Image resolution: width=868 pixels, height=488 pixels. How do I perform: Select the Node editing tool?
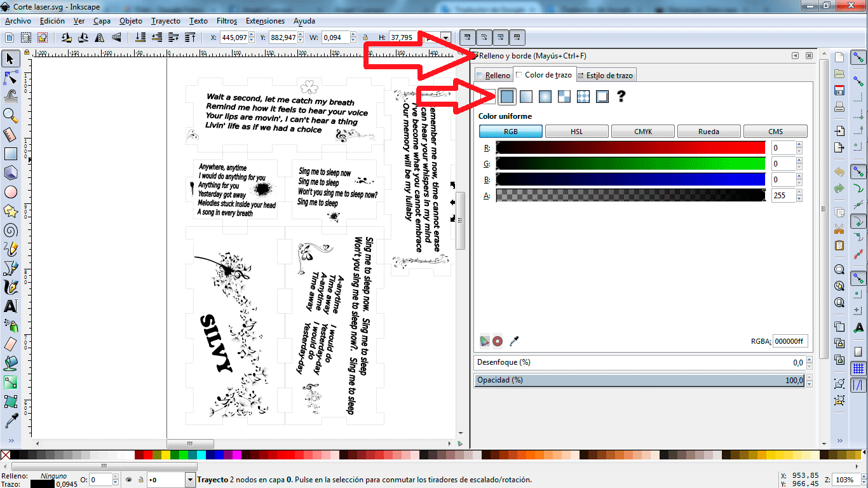coord(10,78)
